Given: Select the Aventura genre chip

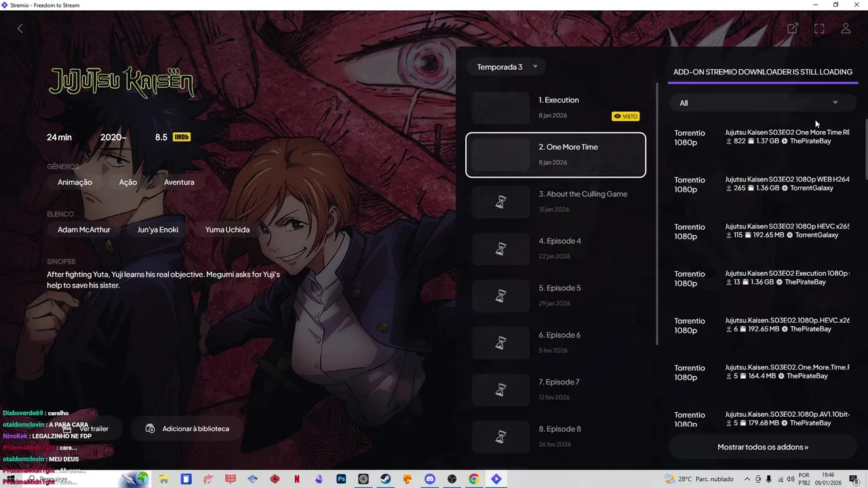Looking at the screenshot, I should [x=179, y=182].
